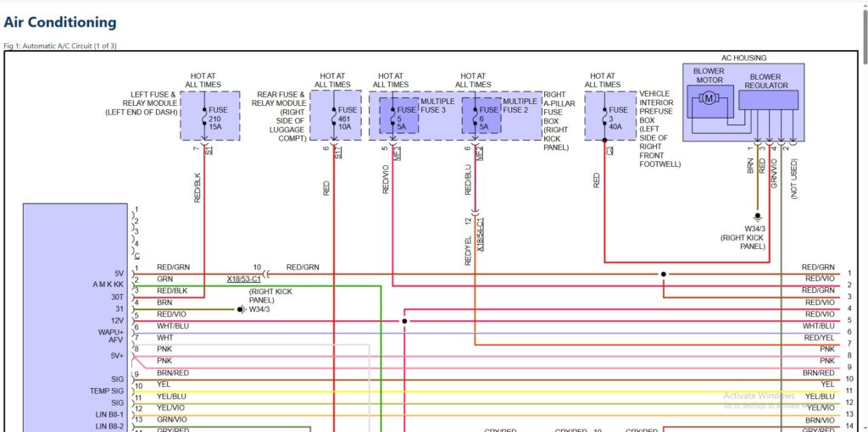Click the 30T pin label
The image size is (868, 432).
118,297
